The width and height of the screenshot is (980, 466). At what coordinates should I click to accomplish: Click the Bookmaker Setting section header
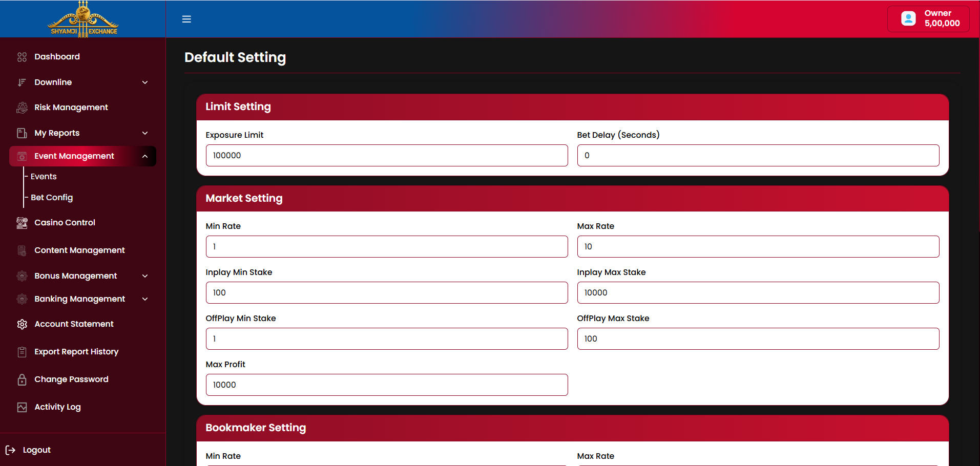point(573,428)
